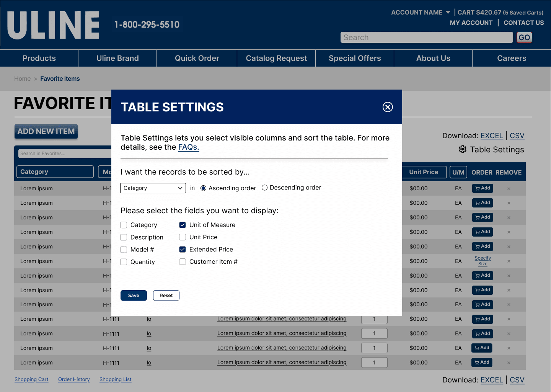551x392 pixels.
Task: Click the Table Settings gear icon
Action: click(463, 149)
